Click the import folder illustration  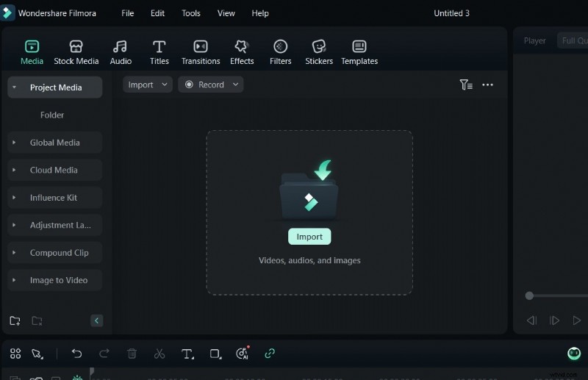309,190
